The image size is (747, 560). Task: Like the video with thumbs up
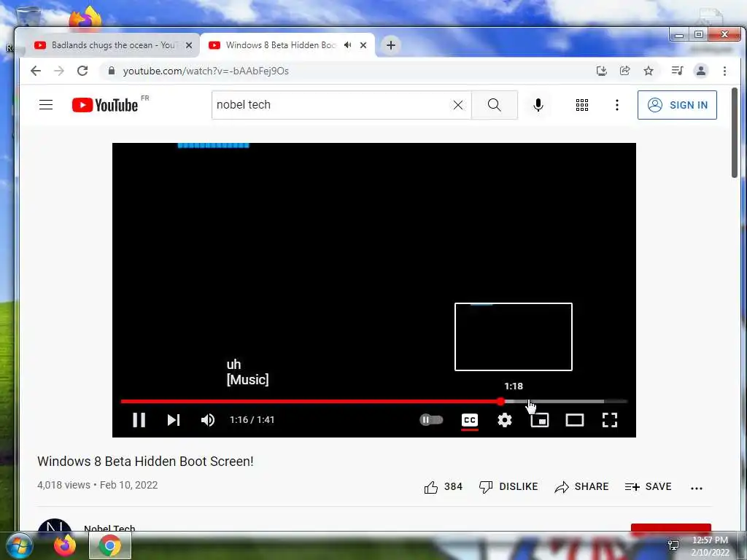[443, 486]
